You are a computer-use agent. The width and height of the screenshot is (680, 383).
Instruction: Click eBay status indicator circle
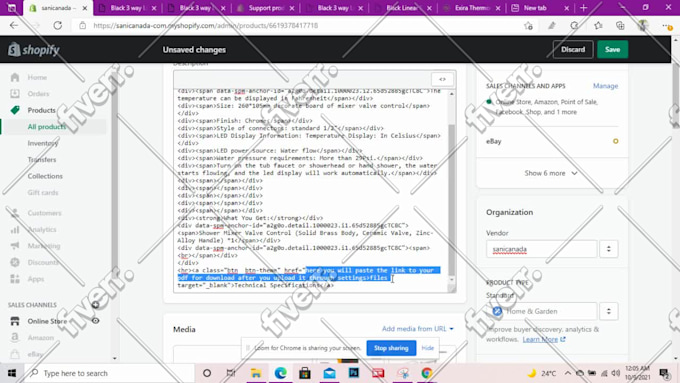tap(615, 141)
